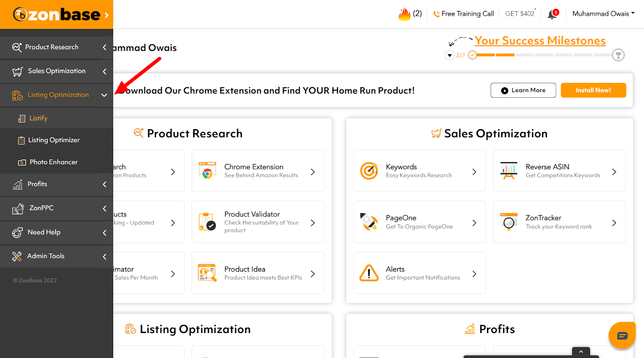Expand the Need Help sidebar chevron

pos(105,233)
